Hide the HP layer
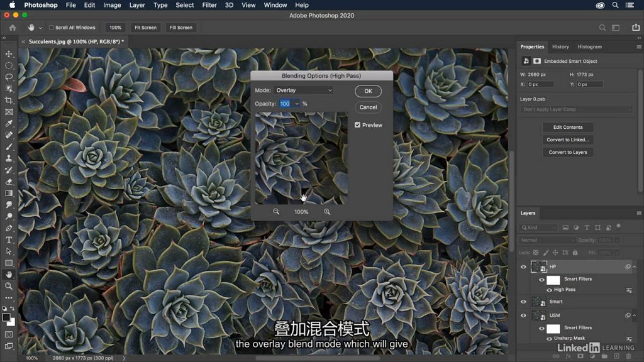644x362 pixels. click(523, 266)
